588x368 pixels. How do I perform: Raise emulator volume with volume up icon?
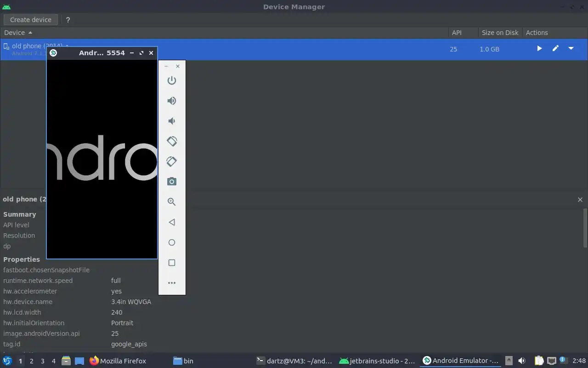pos(172,101)
